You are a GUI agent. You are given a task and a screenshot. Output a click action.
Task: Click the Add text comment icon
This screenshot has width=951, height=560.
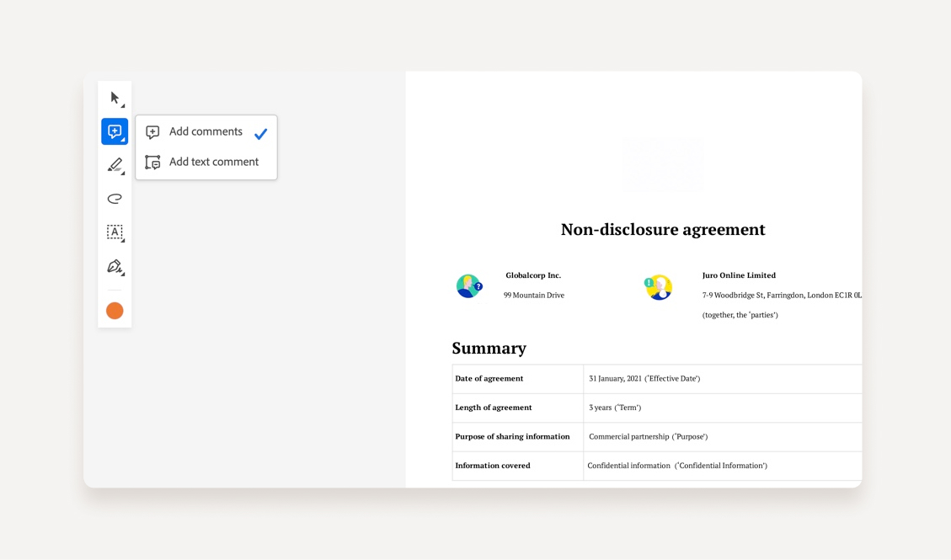click(152, 163)
